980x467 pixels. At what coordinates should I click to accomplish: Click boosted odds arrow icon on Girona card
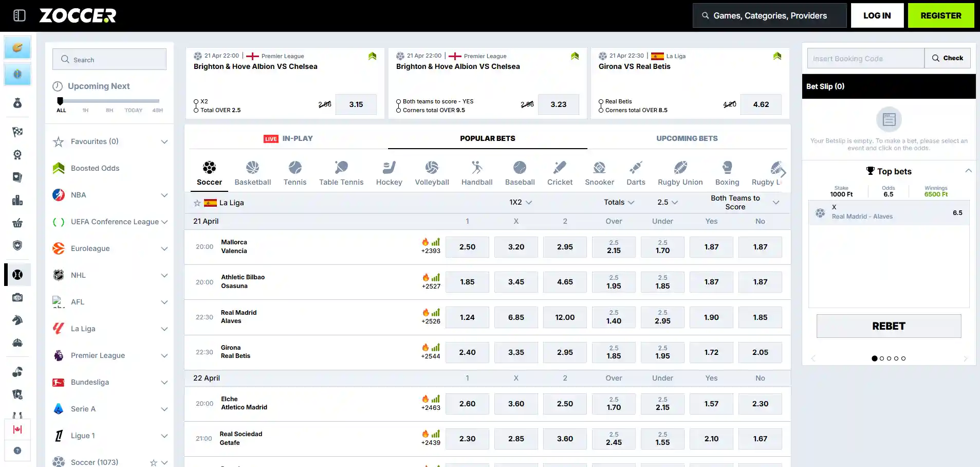click(777, 56)
